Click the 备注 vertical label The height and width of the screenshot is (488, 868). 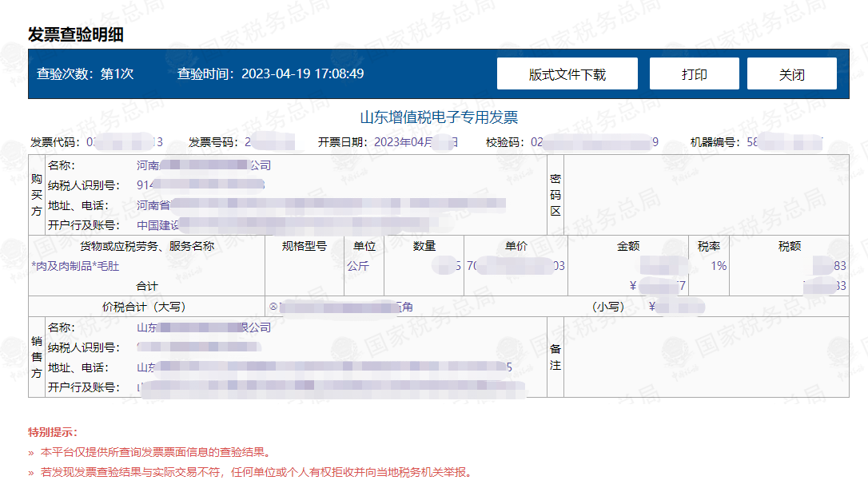(555, 357)
